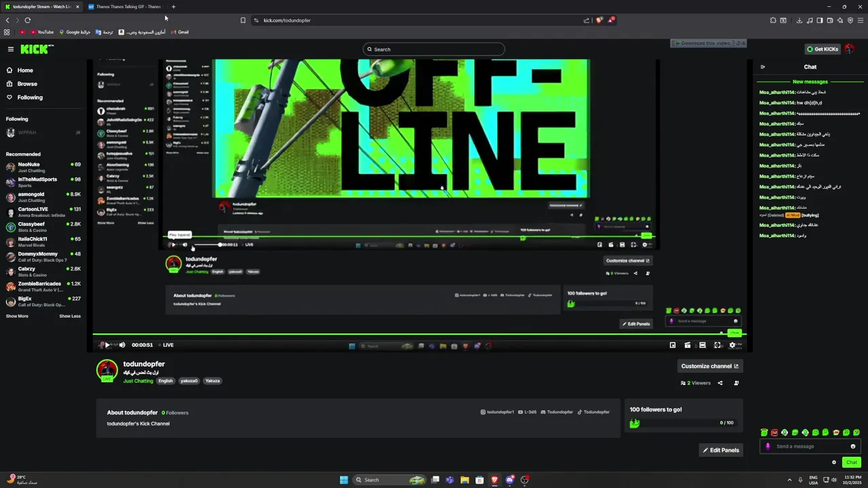This screenshot has width=868, height=488.
Task: Open the hamburger menu next to KICK logo
Action: 11,49
